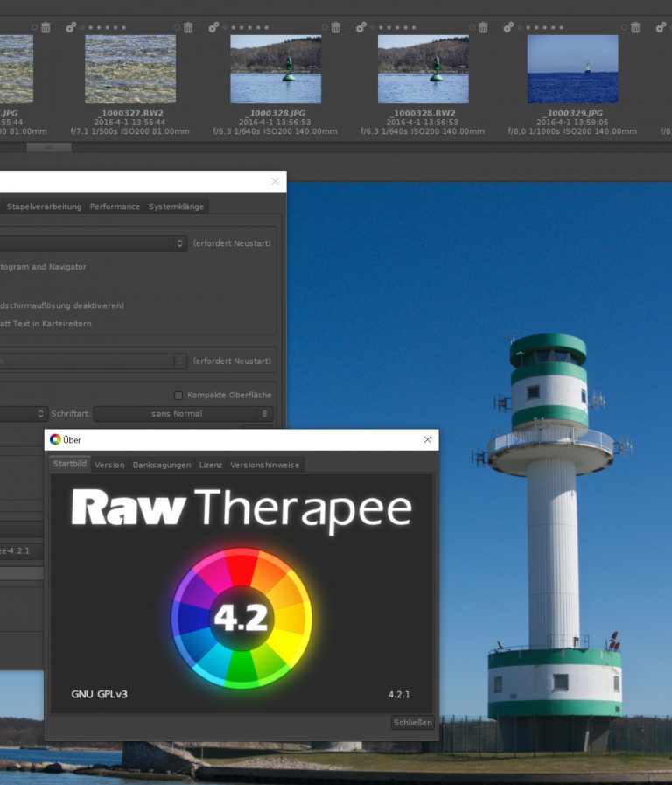The width and height of the screenshot is (672, 785).
Task: Click the trash icon above _1000328.RW2
Action: 483,27
